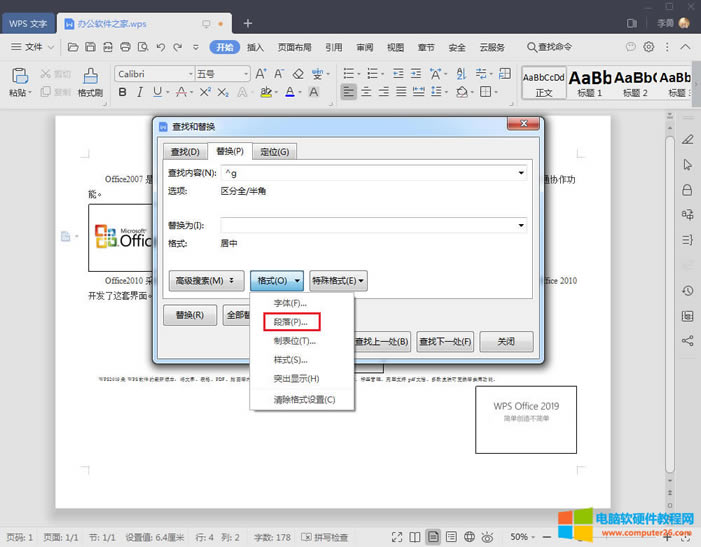Expand the 查找内容 combo box dropdown
Image resolution: width=701 pixels, height=547 pixels.
click(x=521, y=173)
